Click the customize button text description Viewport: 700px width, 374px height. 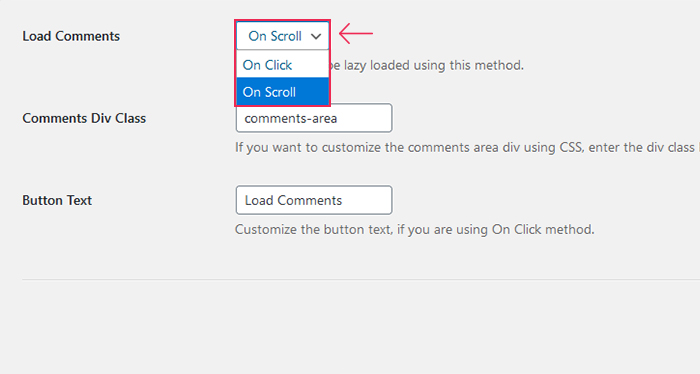pyautogui.click(x=415, y=230)
